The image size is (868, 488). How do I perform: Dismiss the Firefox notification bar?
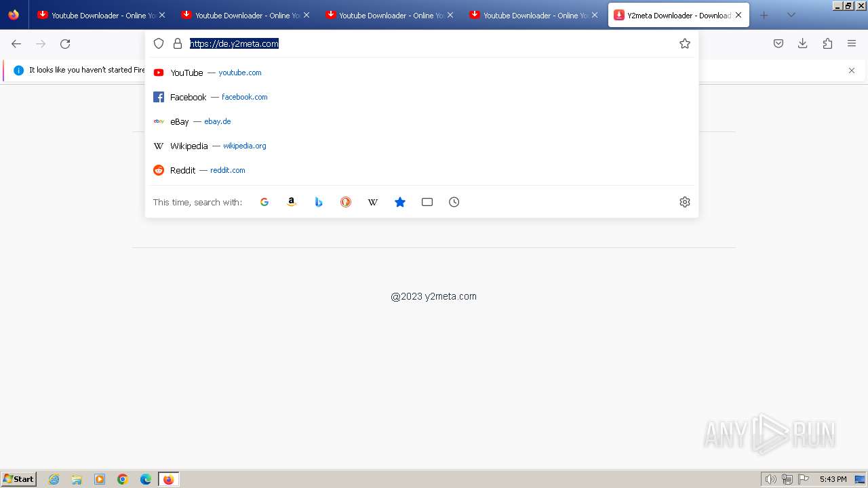[x=852, y=70]
